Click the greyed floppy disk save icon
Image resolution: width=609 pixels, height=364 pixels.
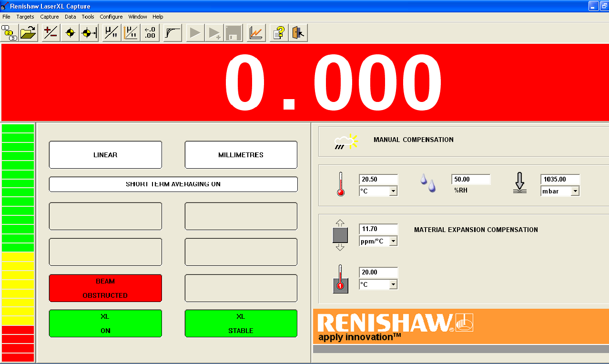click(233, 33)
